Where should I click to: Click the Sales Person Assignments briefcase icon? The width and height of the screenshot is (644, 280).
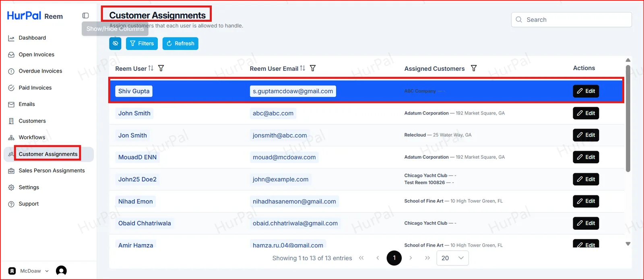[x=11, y=171]
